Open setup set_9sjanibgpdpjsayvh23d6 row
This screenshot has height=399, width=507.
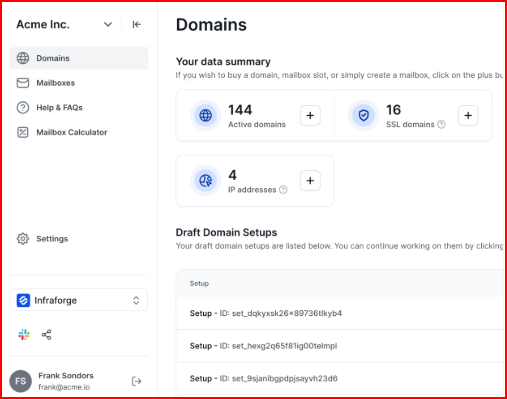pos(340,378)
